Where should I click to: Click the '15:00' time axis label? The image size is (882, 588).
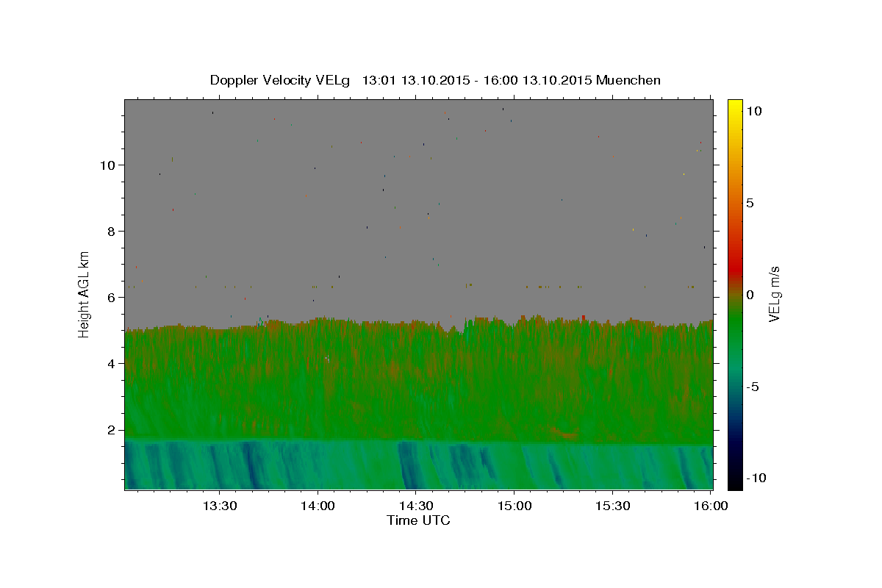514,506
